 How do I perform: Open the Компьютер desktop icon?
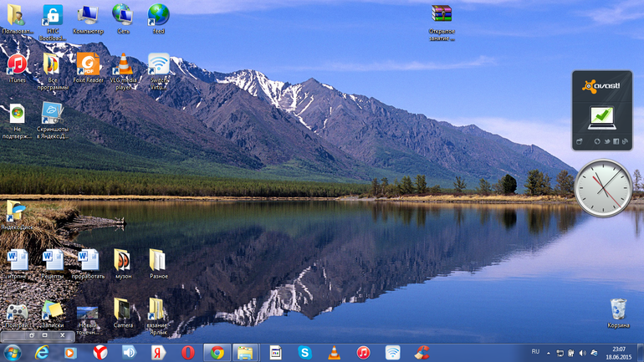(87, 16)
